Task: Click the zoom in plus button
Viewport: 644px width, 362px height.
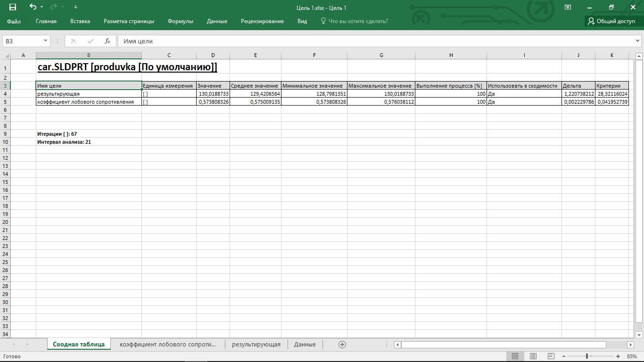Action: click(618, 356)
